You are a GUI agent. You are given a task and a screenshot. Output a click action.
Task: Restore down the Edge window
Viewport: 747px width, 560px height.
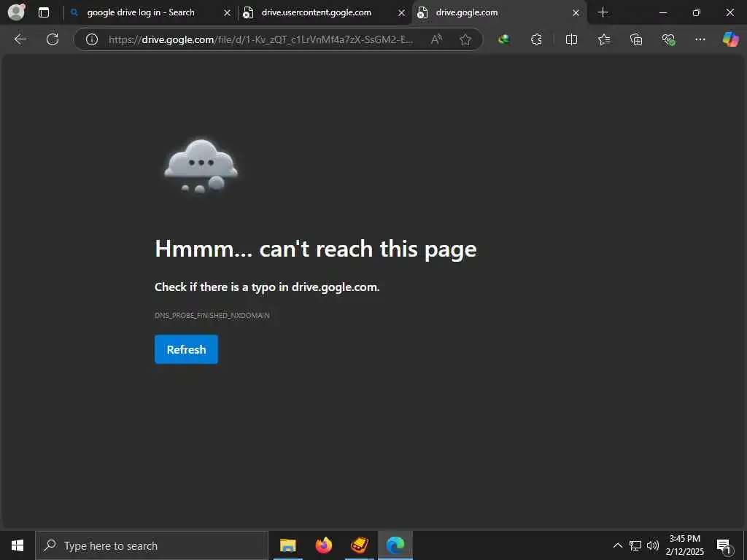[x=697, y=12]
